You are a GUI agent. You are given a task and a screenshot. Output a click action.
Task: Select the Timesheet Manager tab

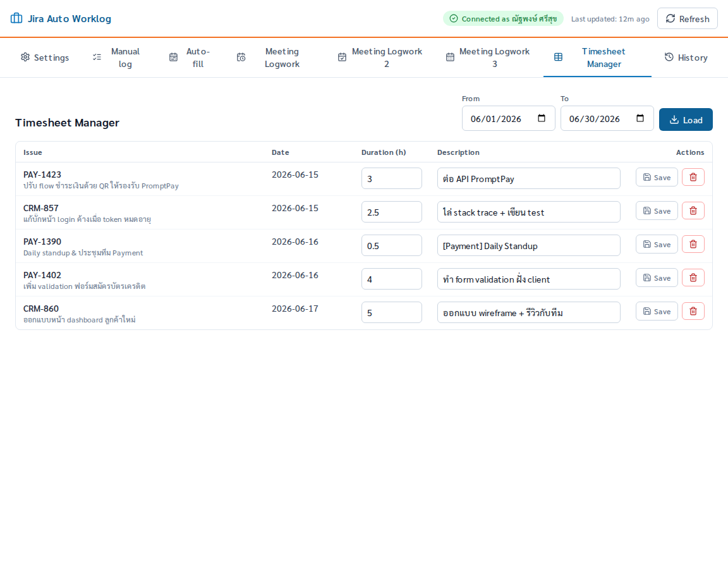(597, 57)
